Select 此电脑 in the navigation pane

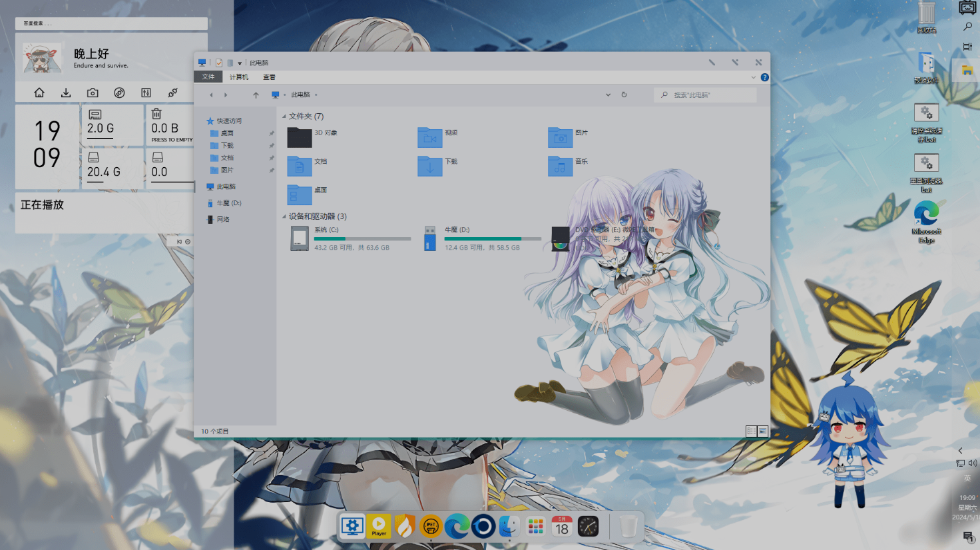(x=221, y=186)
